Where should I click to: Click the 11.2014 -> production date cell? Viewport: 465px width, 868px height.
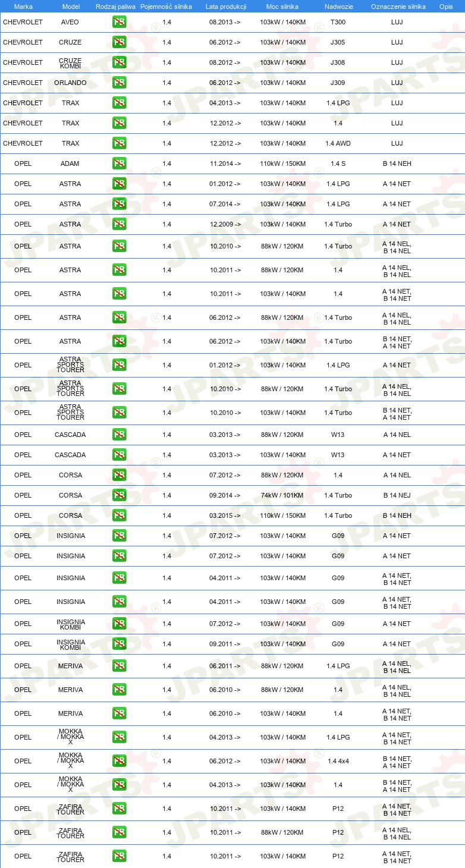tap(225, 163)
